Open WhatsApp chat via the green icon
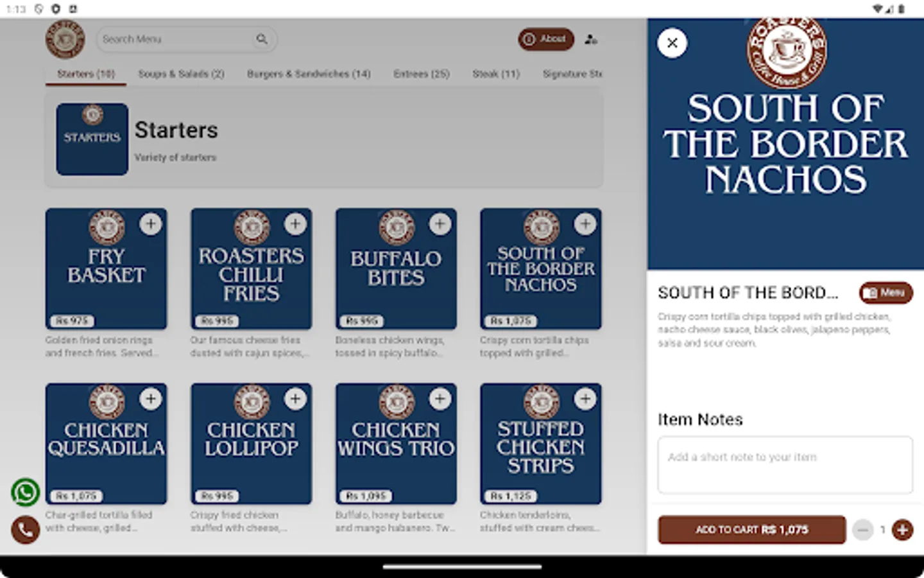Image resolution: width=924 pixels, height=578 pixels. click(x=25, y=491)
